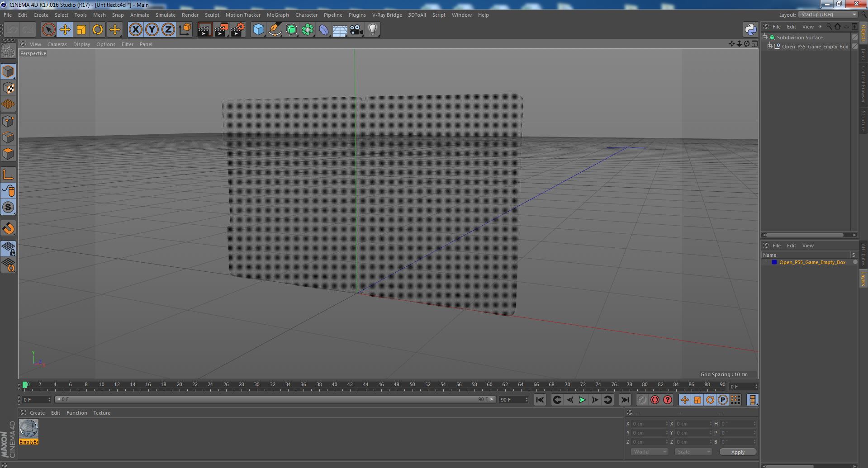Switch to Texture mode

(8, 88)
